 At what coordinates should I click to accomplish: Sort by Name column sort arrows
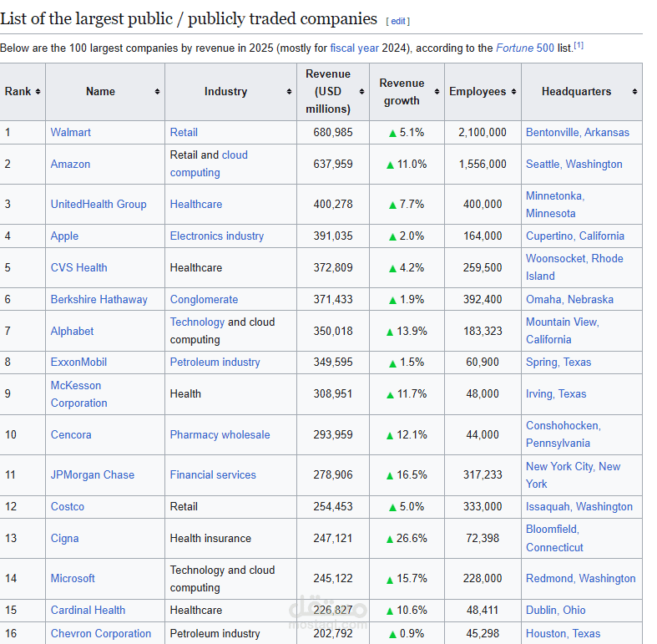pyautogui.click(x=157, y=91)
